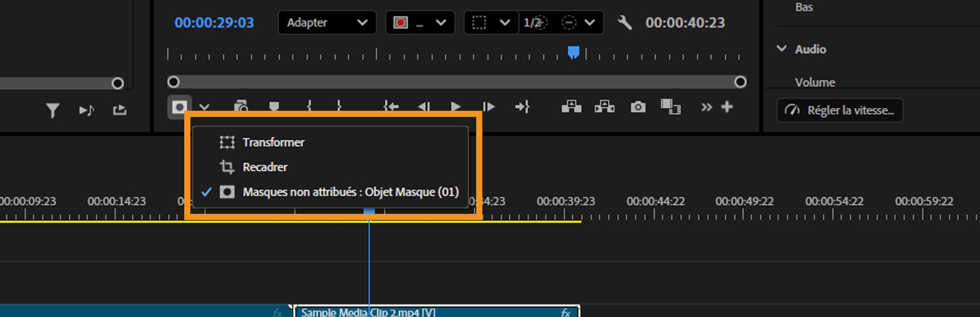Click the Régler la vitesse... button

coord(840,110)
